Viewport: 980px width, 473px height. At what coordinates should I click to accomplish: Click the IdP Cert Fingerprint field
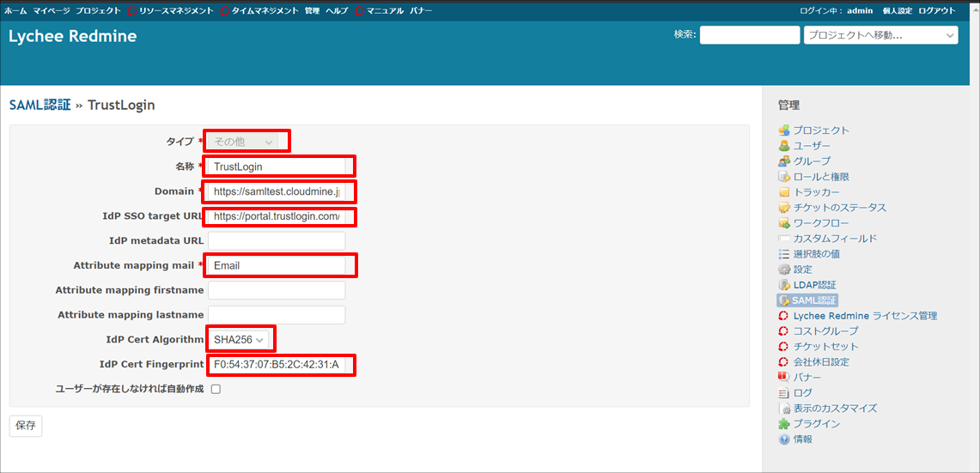tap(277, 364)
